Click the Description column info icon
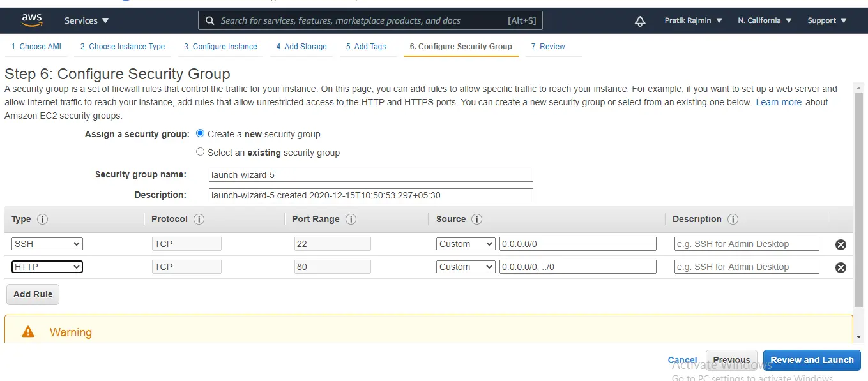 pos(733,220)
